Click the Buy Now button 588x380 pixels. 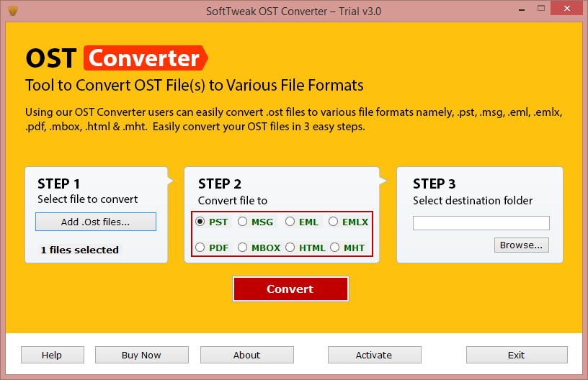coord(142,355)
